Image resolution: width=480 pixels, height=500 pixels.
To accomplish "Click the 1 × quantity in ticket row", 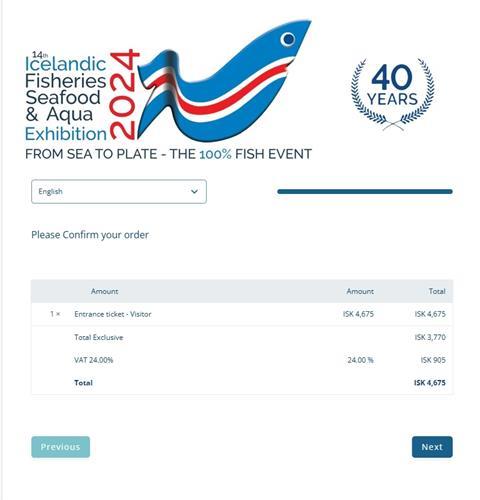I will point(55,314).
